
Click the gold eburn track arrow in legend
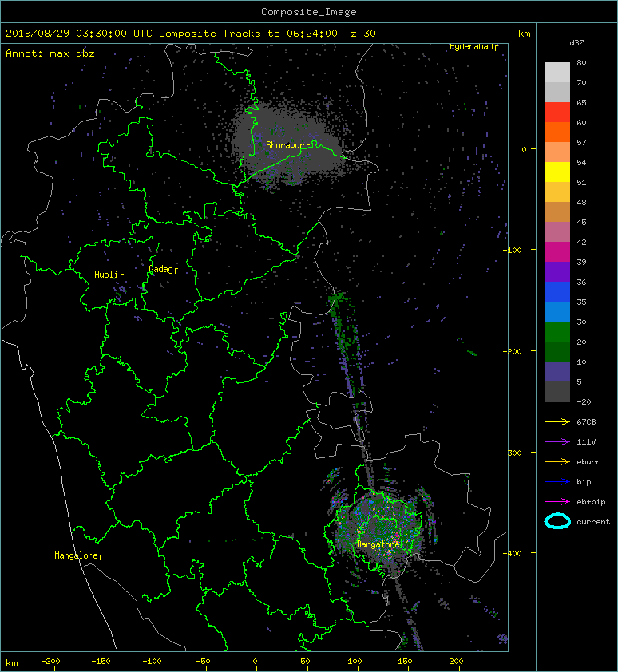point(557,461)
